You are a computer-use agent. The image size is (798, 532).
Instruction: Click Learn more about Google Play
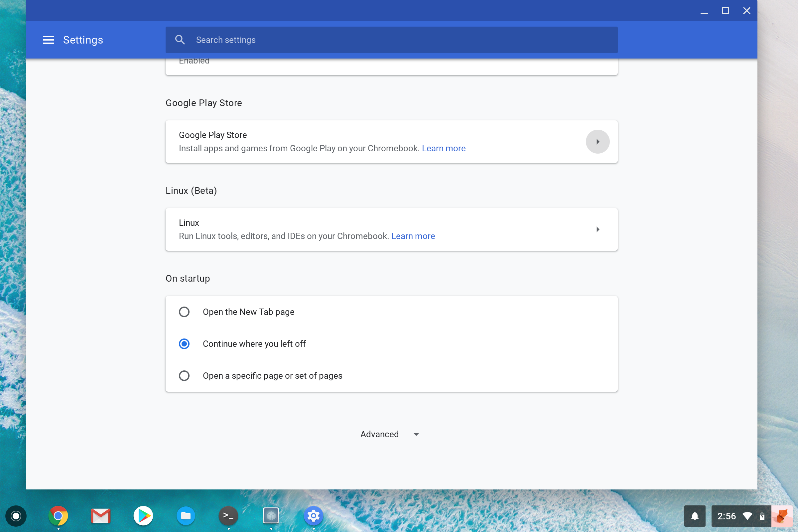444,148
